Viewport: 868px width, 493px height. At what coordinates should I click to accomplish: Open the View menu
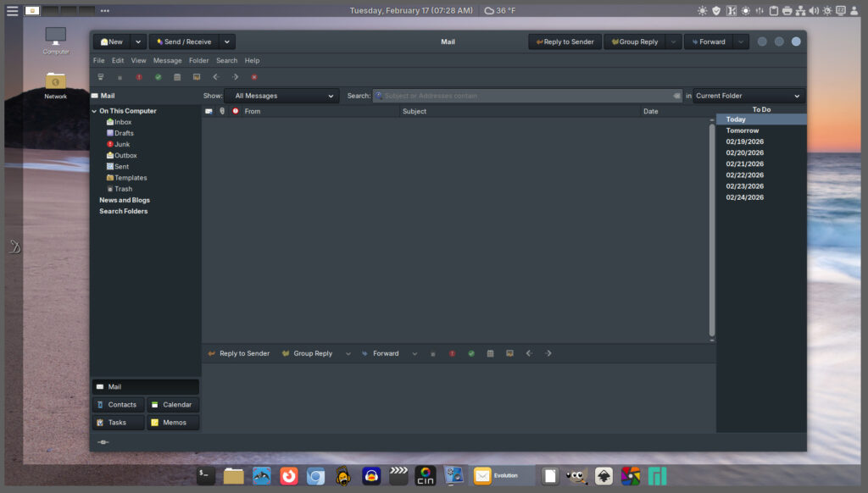click(x=138, y=60)
